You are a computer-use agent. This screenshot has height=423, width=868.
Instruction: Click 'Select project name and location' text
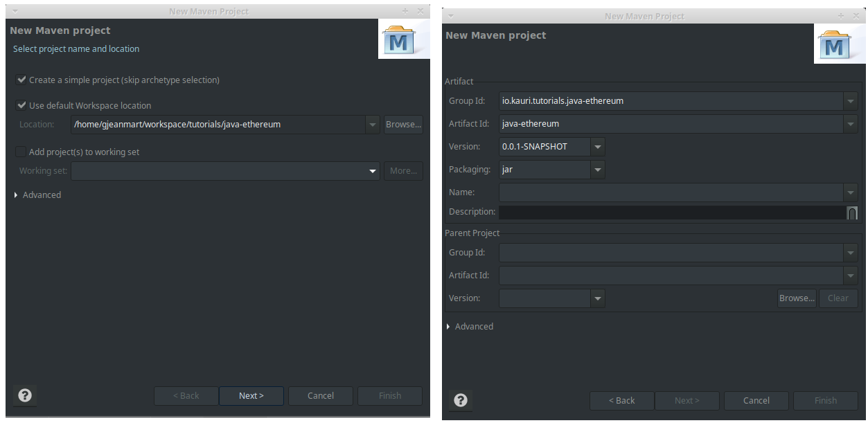point(76,49)
